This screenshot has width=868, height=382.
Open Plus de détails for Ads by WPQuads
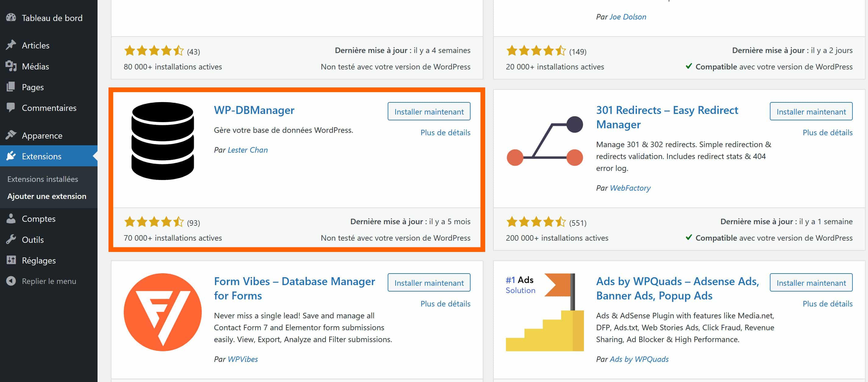click(827, 303)
